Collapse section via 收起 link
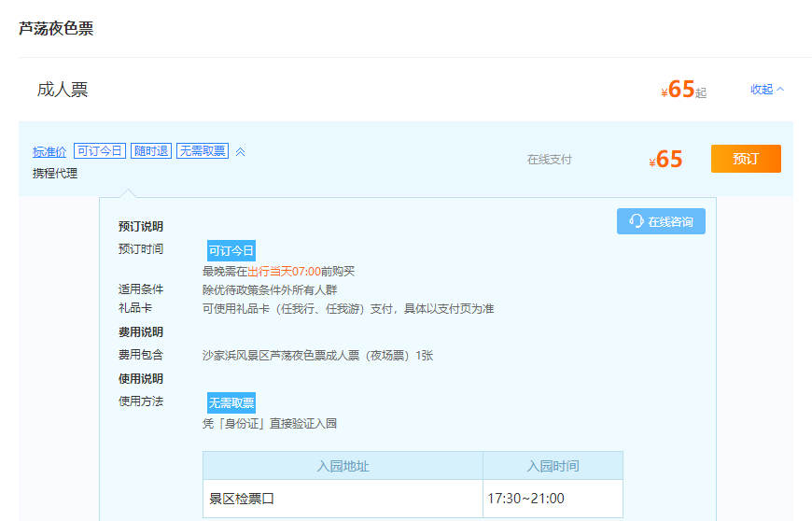Image resolution: width=812 pixels, height=521 pixels. 767,89
